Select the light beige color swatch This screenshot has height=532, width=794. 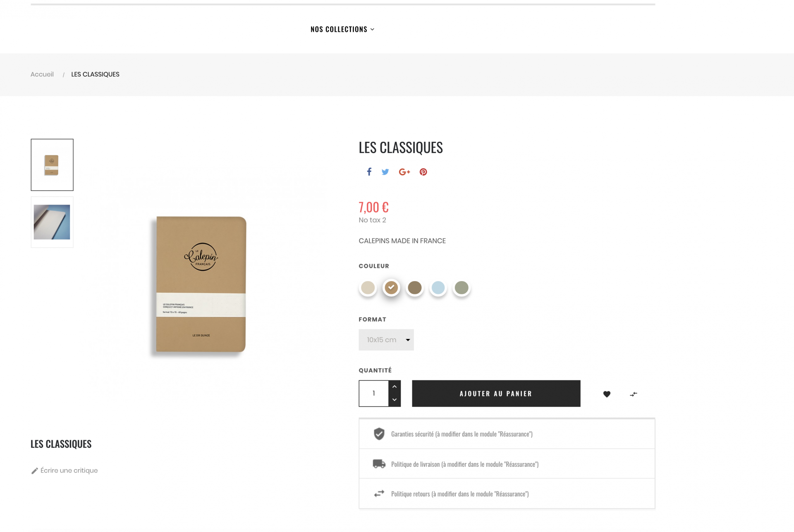pyautogui.click(x=368, y=288)
